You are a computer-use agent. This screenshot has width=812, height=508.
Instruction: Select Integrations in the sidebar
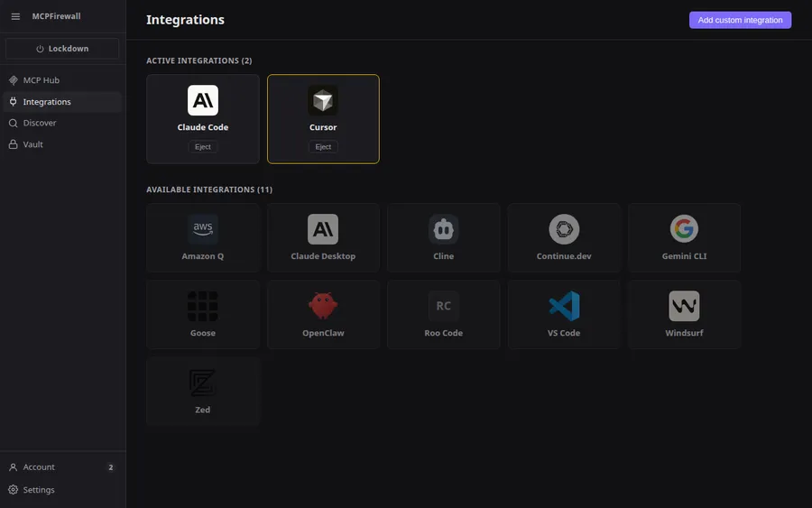62,102
